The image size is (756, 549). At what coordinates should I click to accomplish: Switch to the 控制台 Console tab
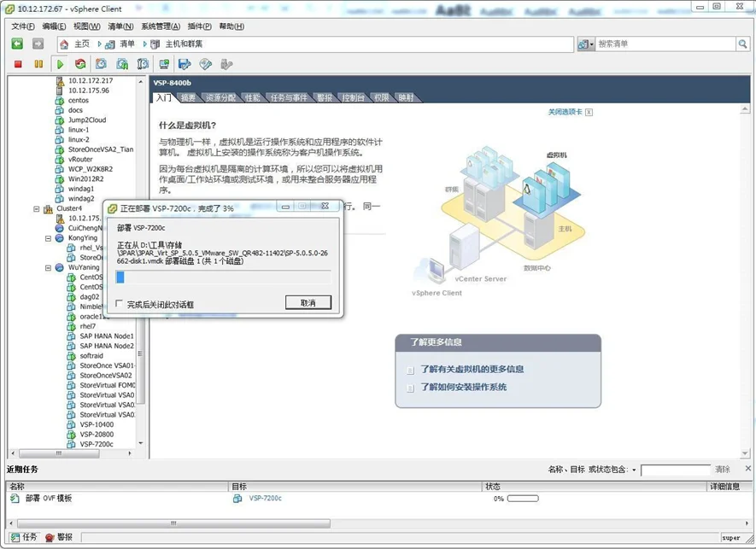(x=353, y=98)
